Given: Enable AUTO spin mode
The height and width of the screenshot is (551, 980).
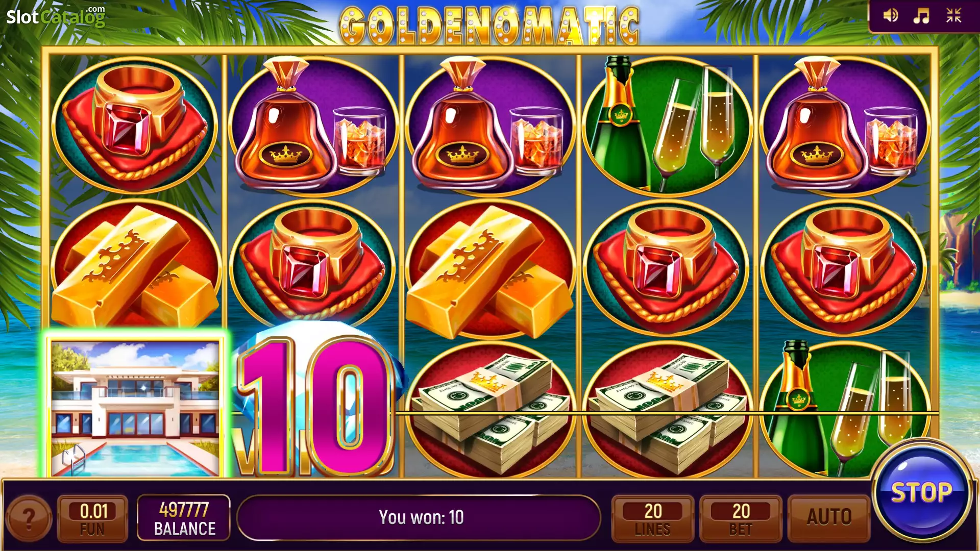Looking at the screenshot, I should click(829, 518).
